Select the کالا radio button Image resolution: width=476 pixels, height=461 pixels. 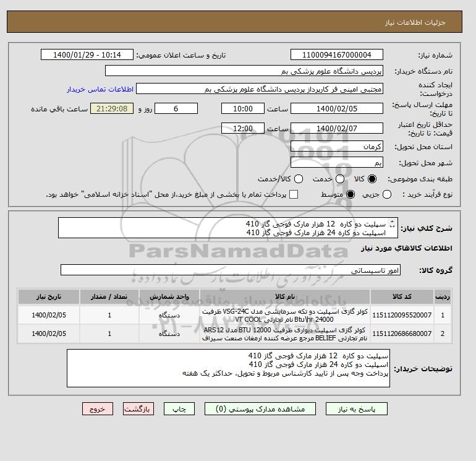(x=372, y=179)
